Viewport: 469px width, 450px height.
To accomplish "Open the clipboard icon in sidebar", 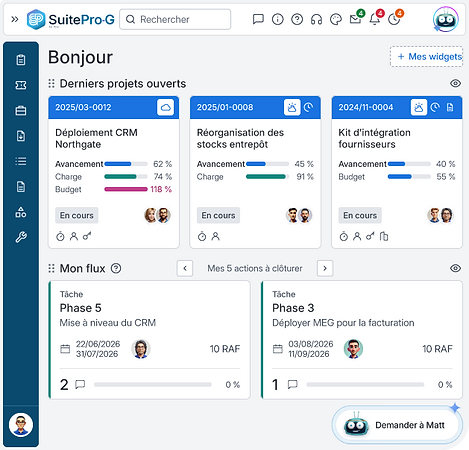I will [x=21, y=60].
